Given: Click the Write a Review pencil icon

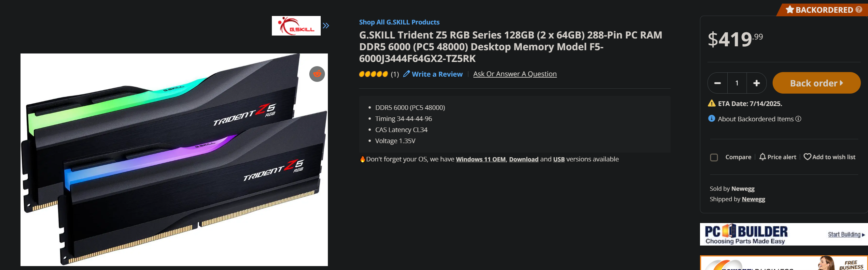Looking at the screenshot, I should 406,74.
